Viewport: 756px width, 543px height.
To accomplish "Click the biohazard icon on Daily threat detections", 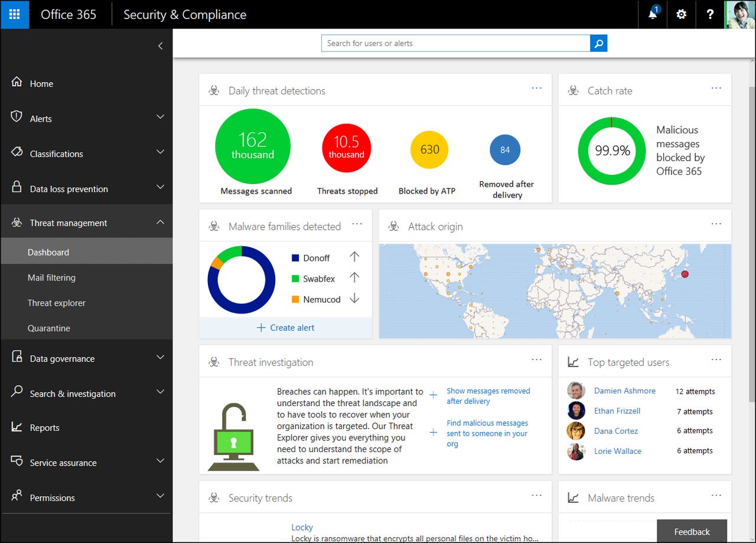I will tap(214, 90).
